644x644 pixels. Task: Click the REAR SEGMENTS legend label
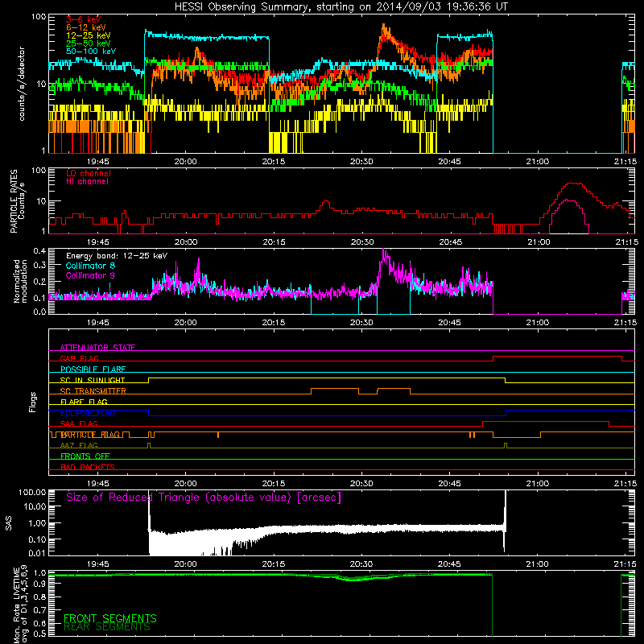[107, 626]
